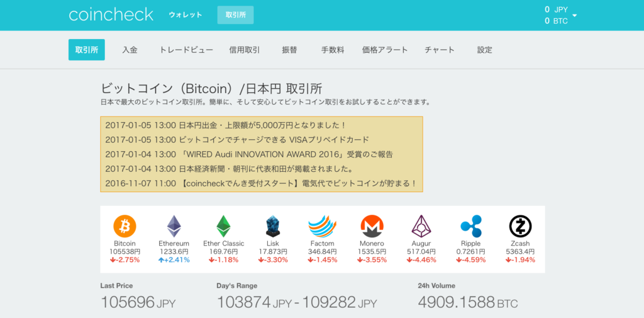Open the VISAプリペイドカード announcement
Image resolution: width=644 pixels, height=318 pixels.
click(x=237, y=139)
